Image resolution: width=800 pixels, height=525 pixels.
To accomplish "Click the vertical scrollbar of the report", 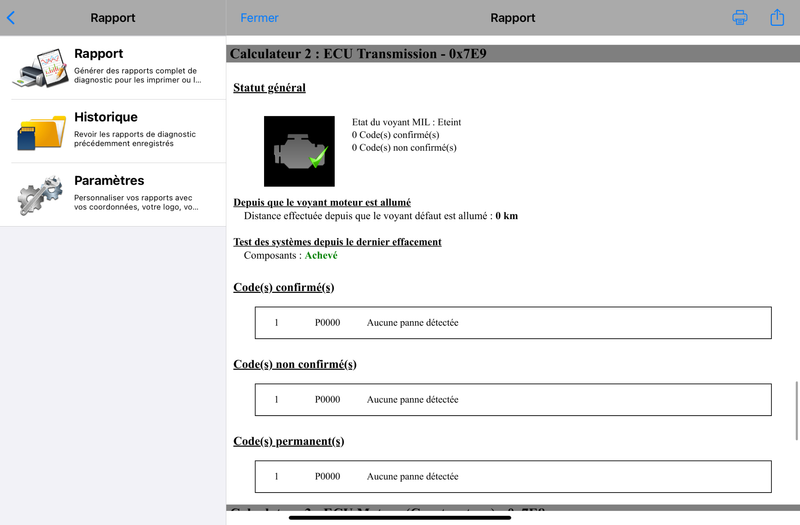I will tap(796, 410).
